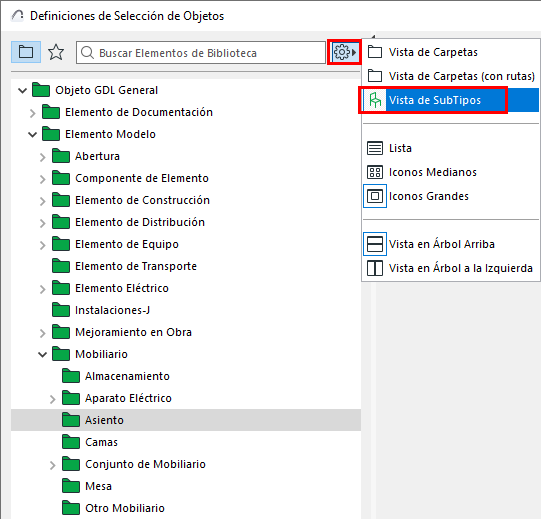Expand Conjunto de Mobiliario folder
The width and height of the screenshot is (541, 519).
(x=52, y=465)
